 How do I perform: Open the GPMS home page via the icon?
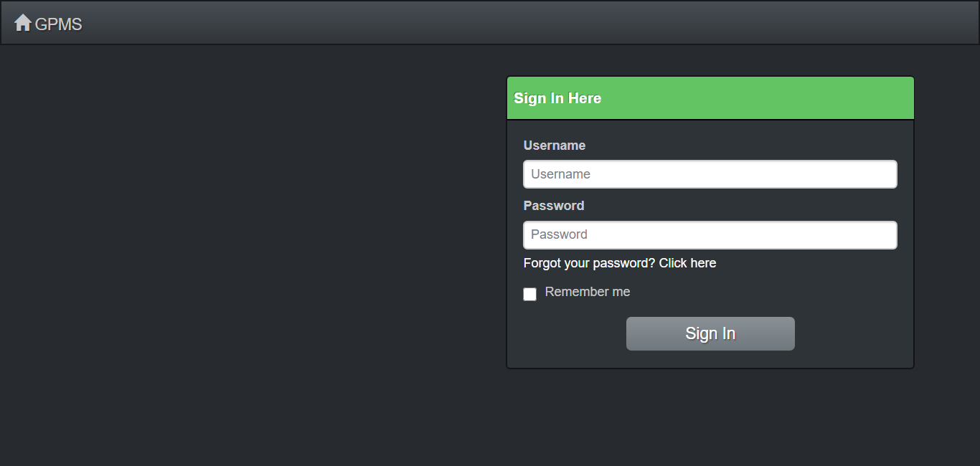tap(24, 22)
